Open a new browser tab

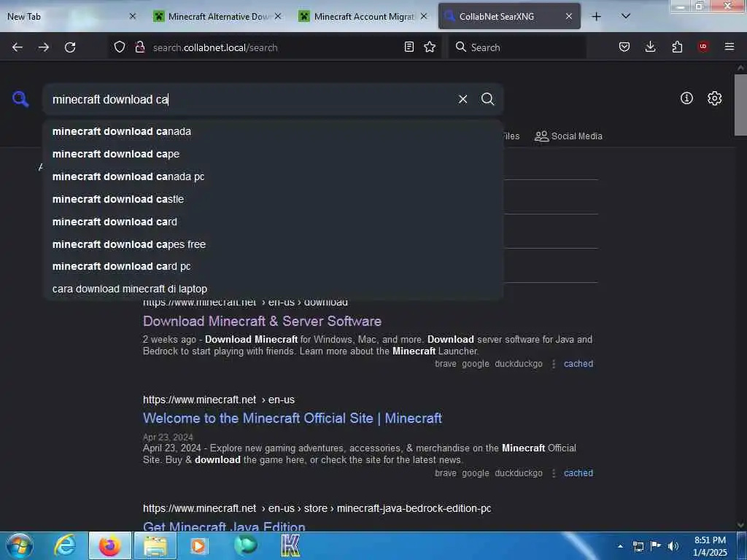tap(596, 16)
